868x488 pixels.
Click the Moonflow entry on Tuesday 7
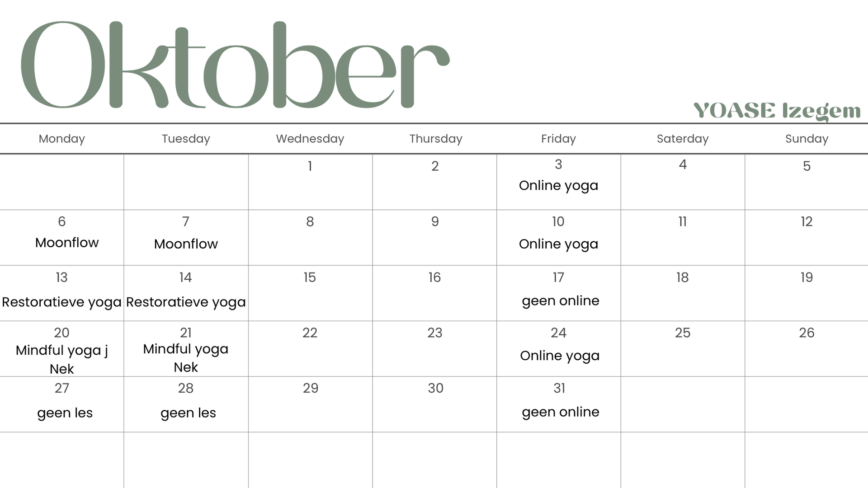tap(186, 244)
